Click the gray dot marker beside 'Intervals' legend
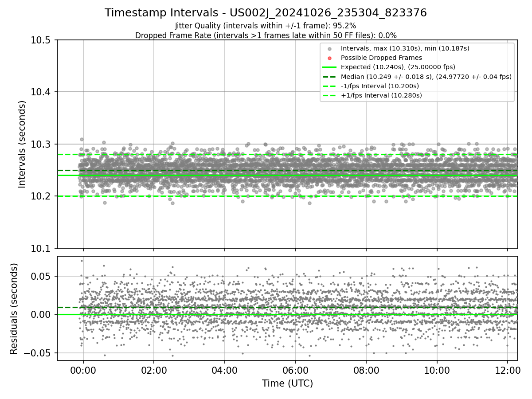The width and height of the screenshot is (532, 399). pyautogui.click(x=329, y=48)
